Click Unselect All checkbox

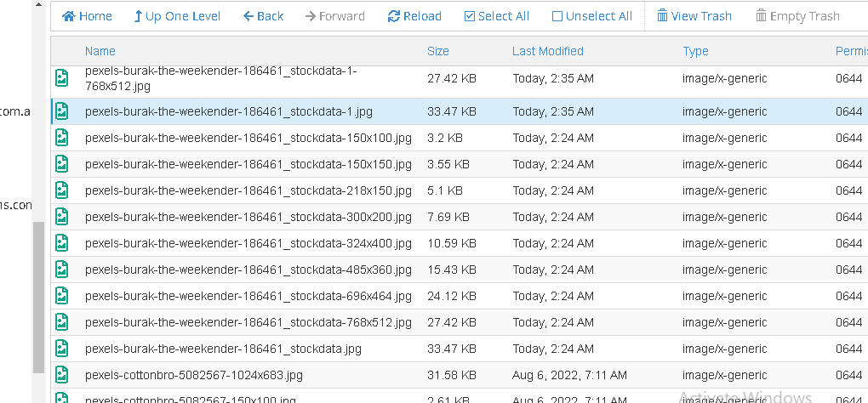click(592, 17)
